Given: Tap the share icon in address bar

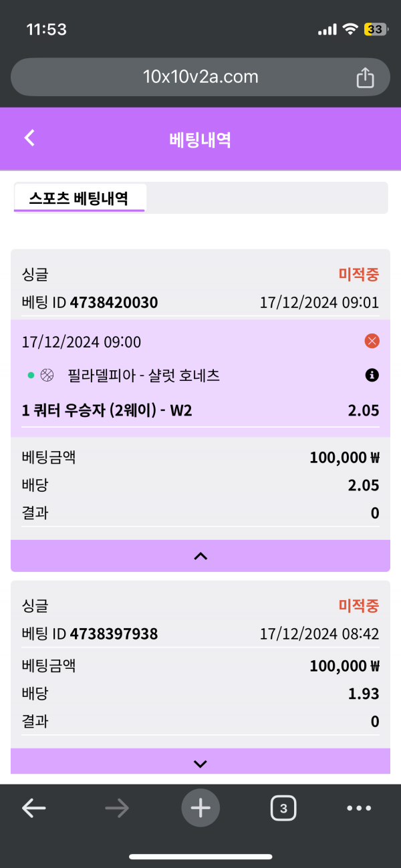Looking at the screenshot, I should [x=365, y=78].
